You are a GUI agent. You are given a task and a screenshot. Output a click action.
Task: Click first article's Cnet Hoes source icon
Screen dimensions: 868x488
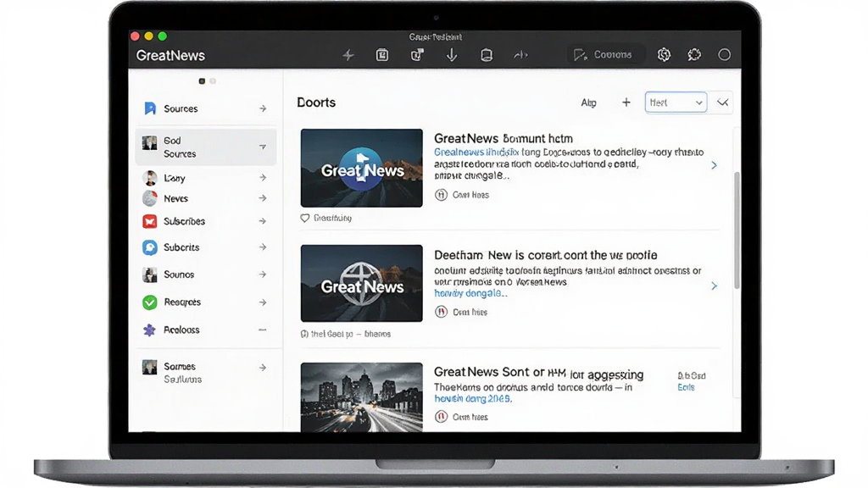(441, 195)
